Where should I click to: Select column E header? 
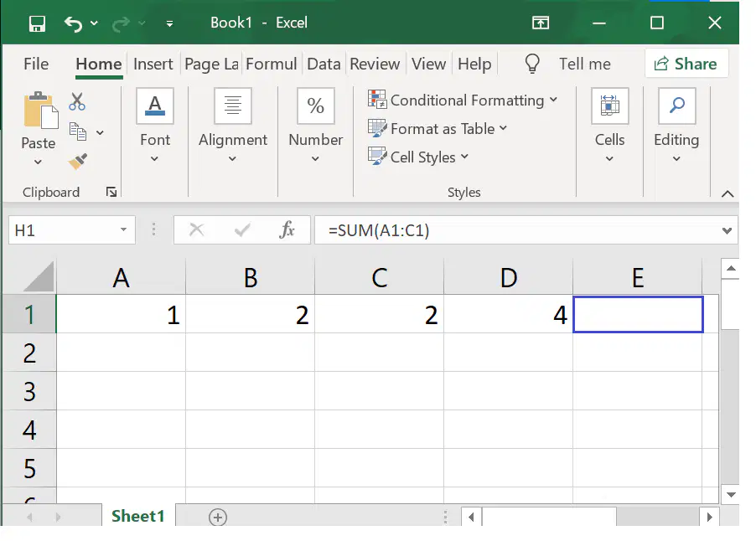(x=638, y=277)
